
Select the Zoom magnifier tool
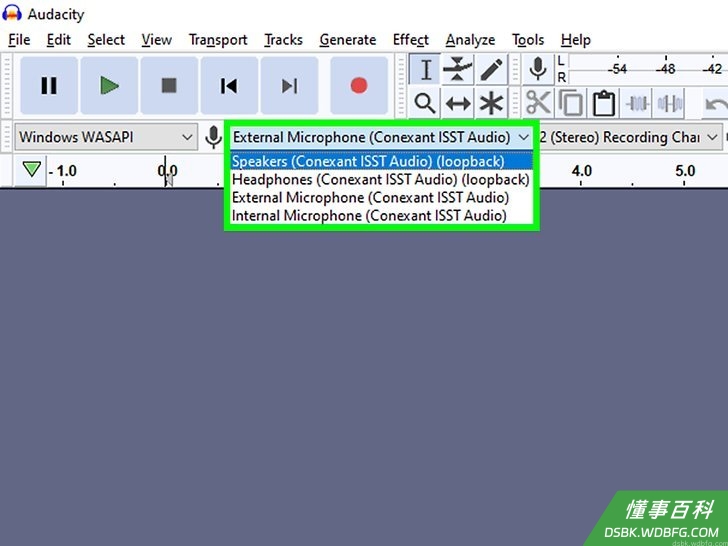pyautogui.click(x=425, y=103)
